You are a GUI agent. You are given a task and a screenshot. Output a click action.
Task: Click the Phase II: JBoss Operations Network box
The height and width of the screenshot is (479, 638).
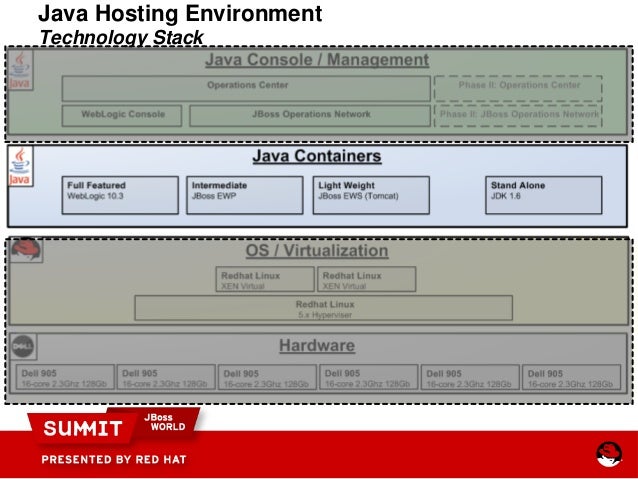518,116
